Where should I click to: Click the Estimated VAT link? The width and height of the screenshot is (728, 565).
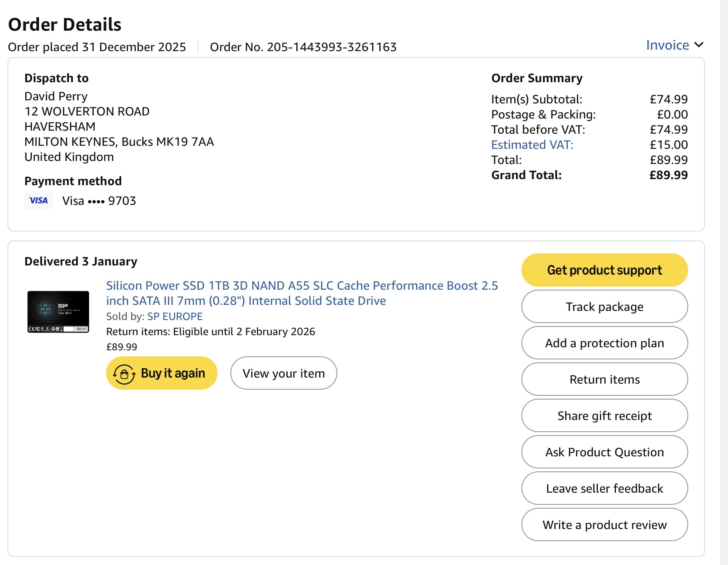(x=532, y=145)
